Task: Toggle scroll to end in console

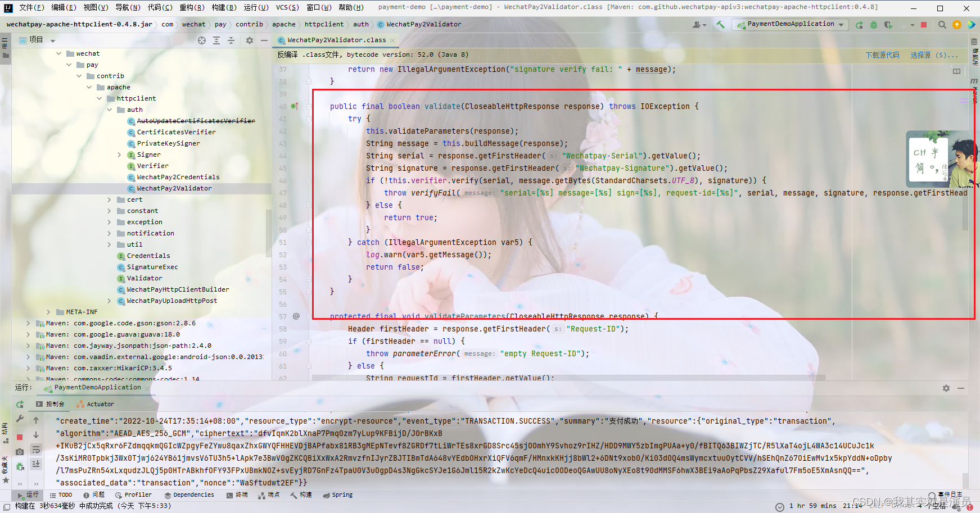Action: tap(36, 464)
